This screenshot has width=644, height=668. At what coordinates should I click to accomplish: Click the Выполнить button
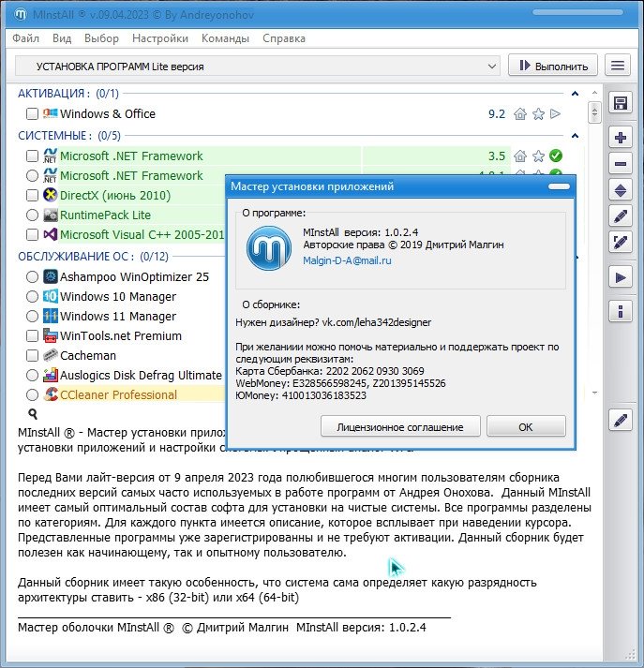(553, 66)
